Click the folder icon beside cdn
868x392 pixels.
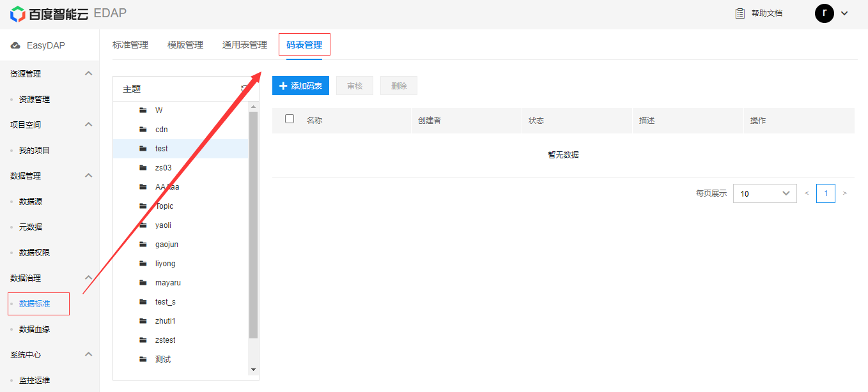pos(143,130)
